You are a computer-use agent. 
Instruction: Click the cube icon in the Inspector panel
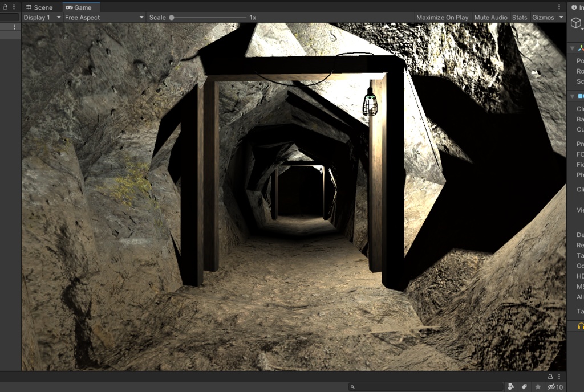pos(577,23)
